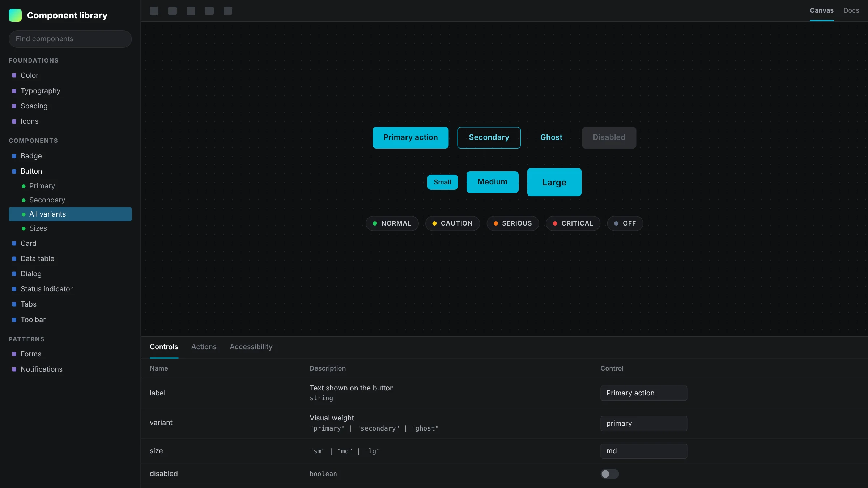Click the Find components search field

point(70,39)
